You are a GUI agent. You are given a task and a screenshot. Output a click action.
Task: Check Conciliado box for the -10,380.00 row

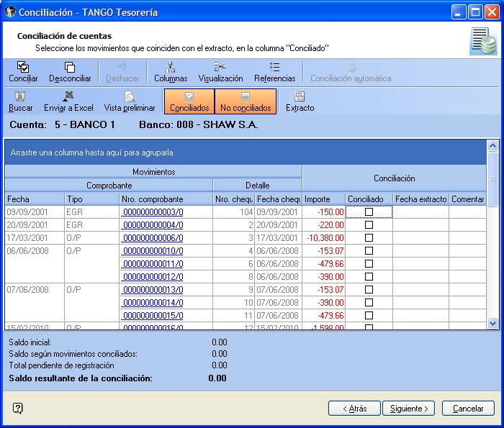(x=369, y=238)
